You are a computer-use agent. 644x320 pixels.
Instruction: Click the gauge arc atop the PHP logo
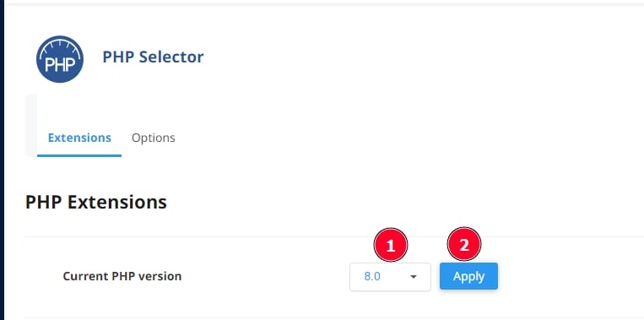(60, 46)
